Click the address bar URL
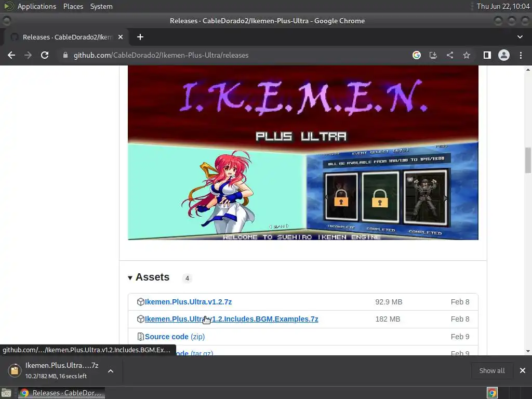532x399 pixels. 161,55
